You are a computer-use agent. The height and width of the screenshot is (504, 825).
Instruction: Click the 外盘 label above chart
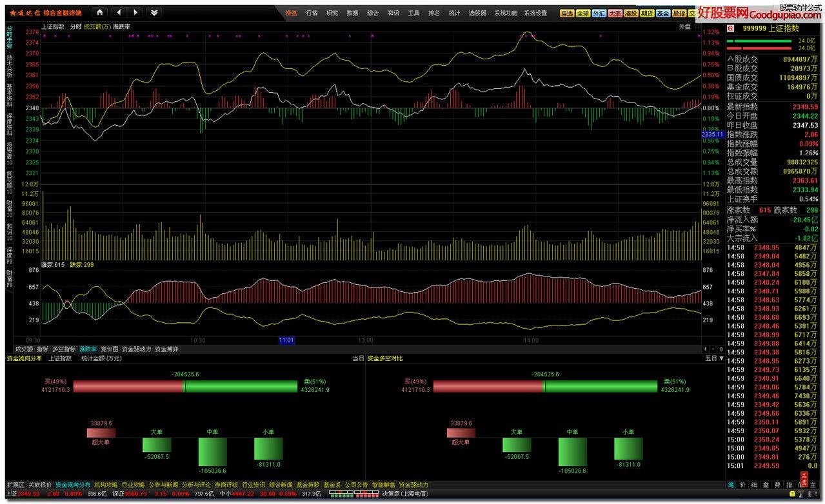(684, 27)
